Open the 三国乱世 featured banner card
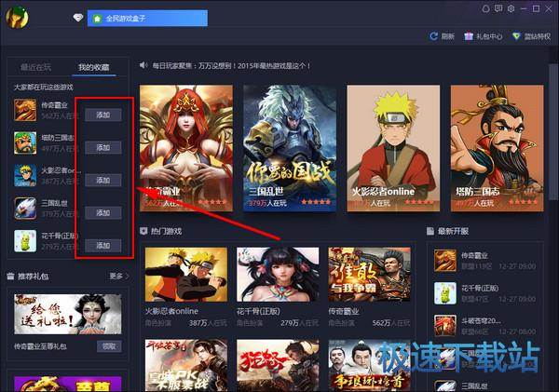 tap(290, 148)
